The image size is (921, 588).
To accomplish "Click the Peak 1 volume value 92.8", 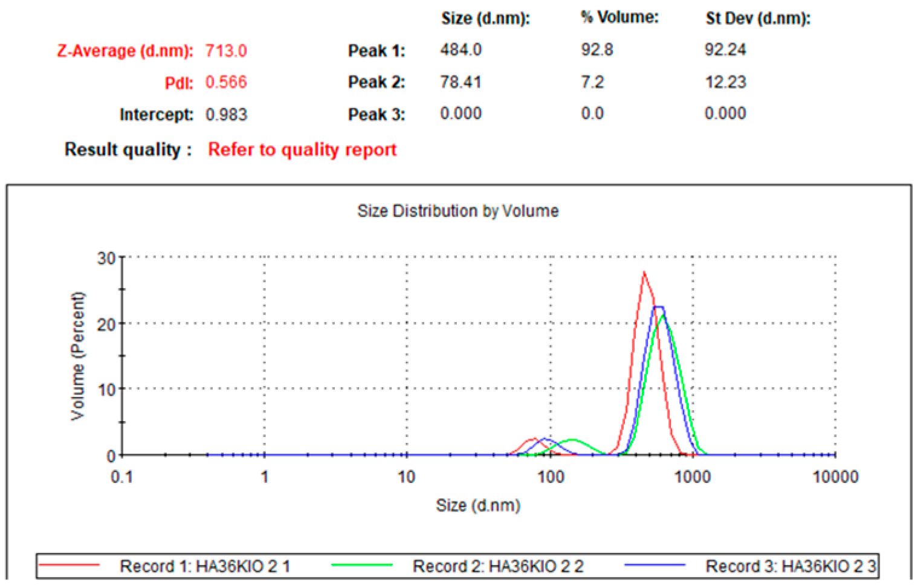I will 597,50.
